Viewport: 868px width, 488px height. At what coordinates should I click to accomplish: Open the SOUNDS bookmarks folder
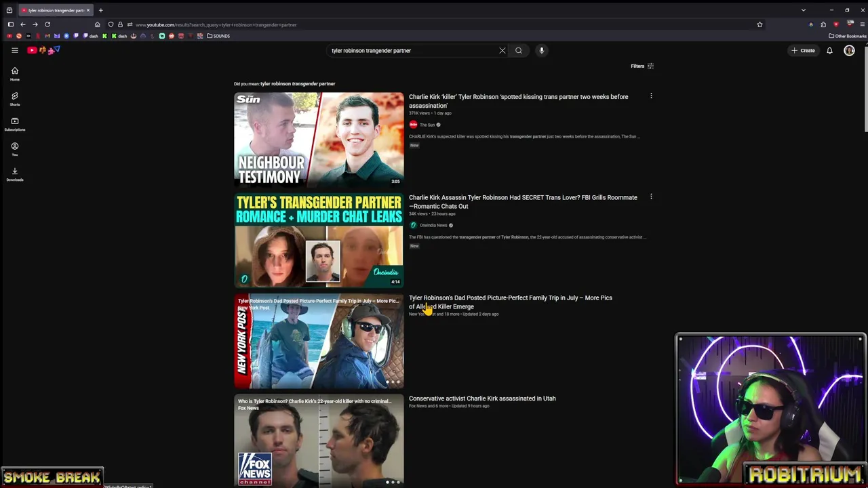click(218, 36)
